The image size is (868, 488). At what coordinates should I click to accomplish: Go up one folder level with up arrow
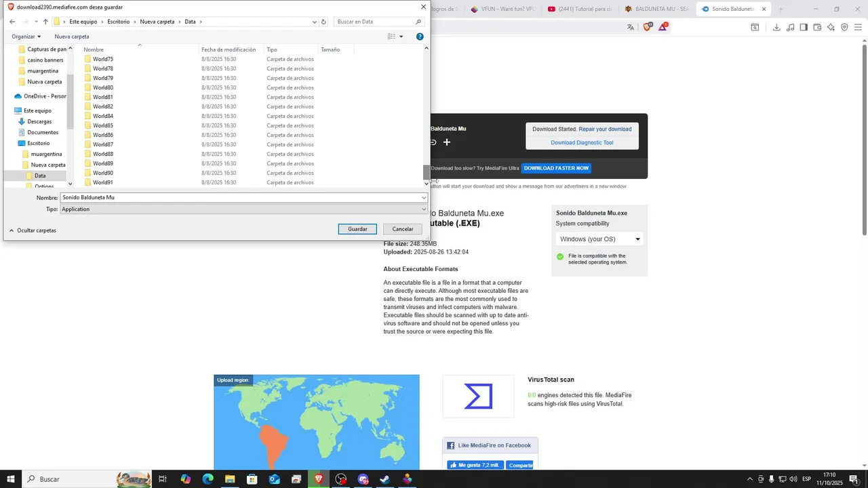tap(45, 22)
